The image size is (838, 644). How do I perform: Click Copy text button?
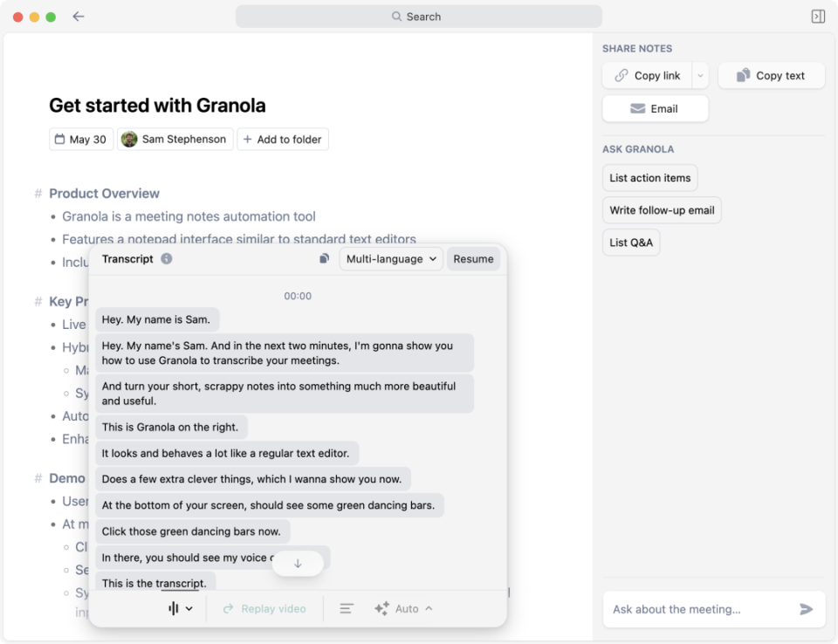coord(771,75)
